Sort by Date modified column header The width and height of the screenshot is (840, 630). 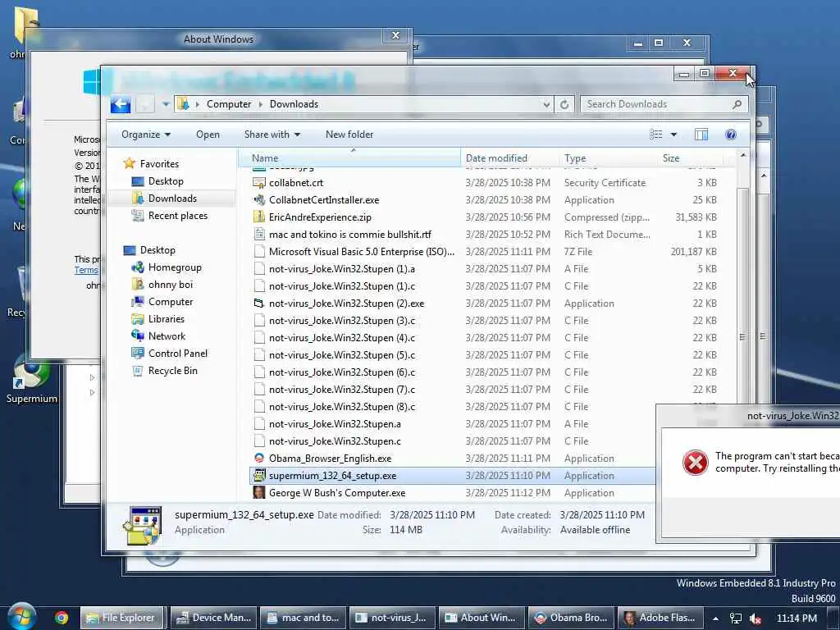[509, 158]
